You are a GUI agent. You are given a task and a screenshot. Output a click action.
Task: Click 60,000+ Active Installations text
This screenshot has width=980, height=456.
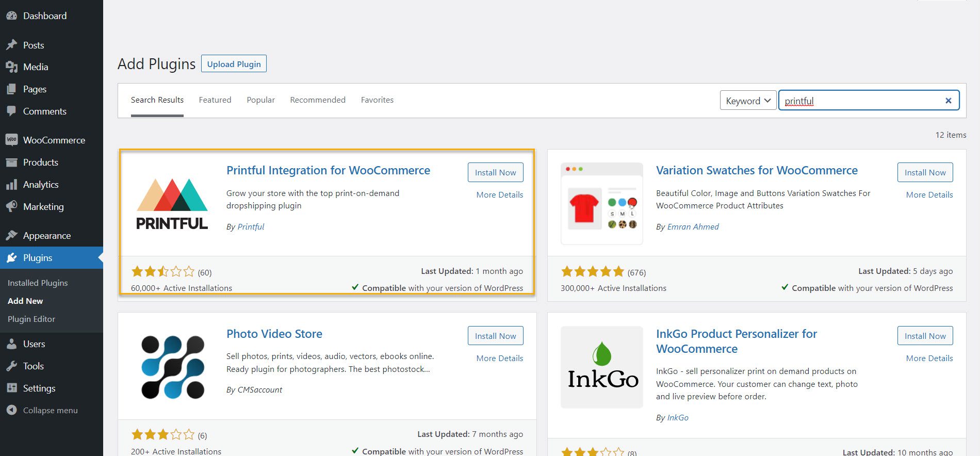click(x=182, y=288)
